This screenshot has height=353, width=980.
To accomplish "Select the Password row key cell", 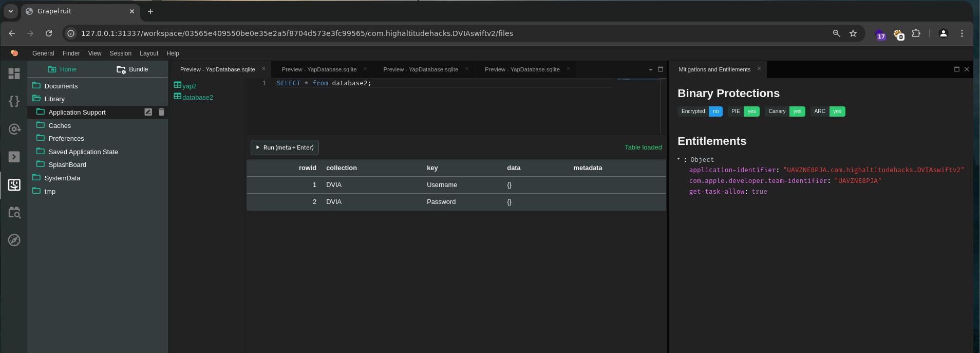I will tap(441, 202).
